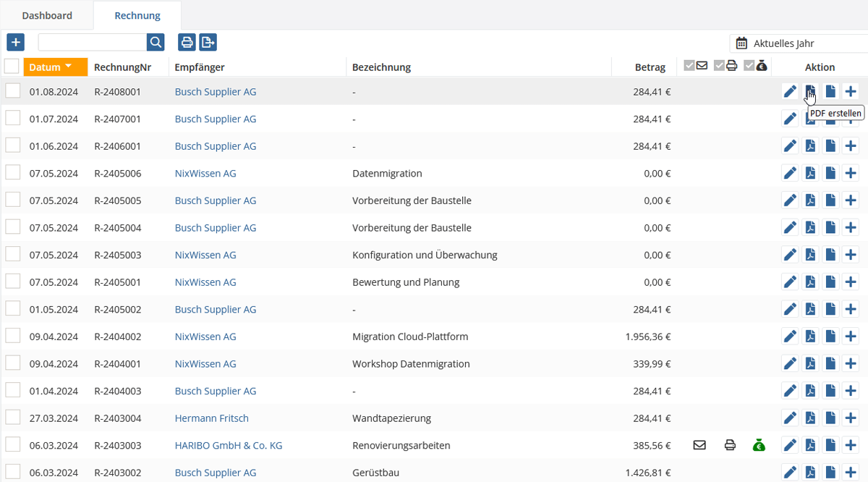Viewport: 868px width, 482px height.
Task: Edit invoice R-2407001 with the pencil icon
Action: point(790,119)
